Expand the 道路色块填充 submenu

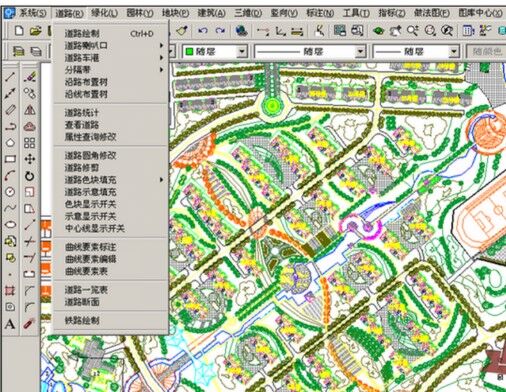coord(111,180)
